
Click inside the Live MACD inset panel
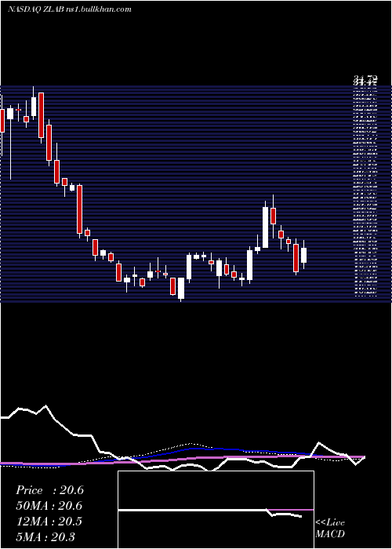pyautogui.click(x=216, y=510)
